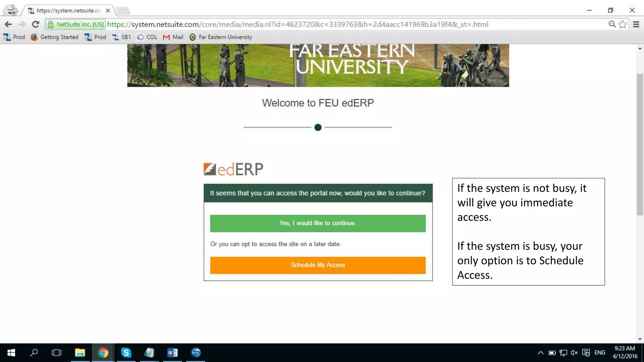Click the browser back arrow

[8, 24]
